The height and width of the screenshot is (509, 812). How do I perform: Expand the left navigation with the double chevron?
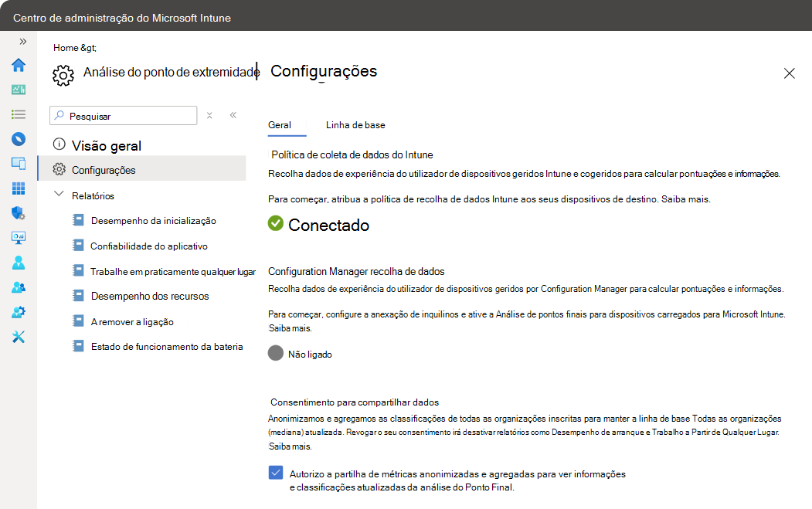pyautogui.click(x=22, y=42)
